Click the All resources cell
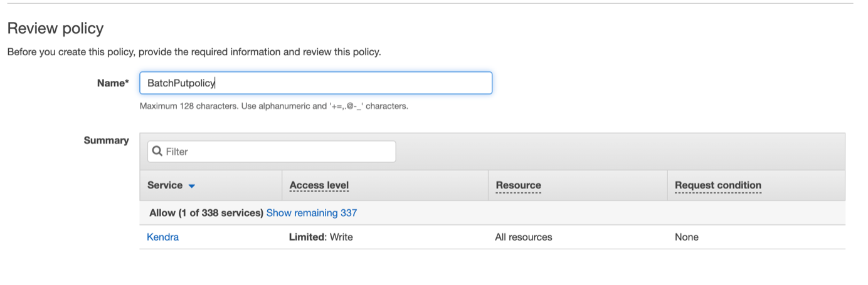 coord(524,237)
